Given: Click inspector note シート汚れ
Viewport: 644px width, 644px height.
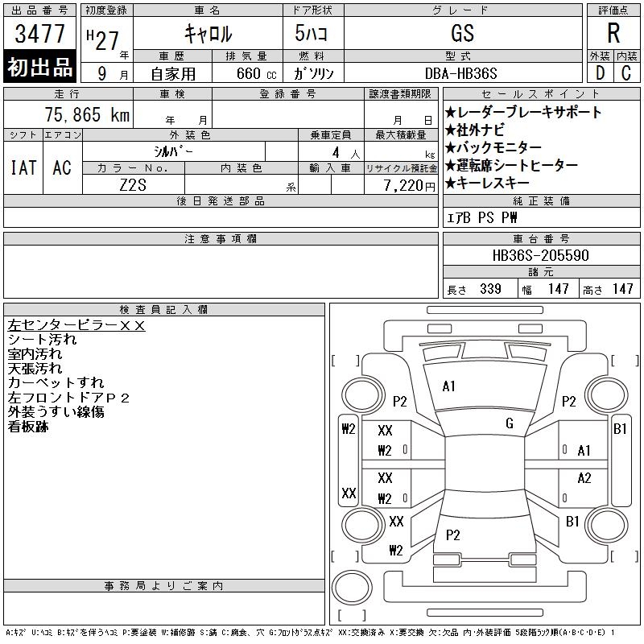Looking at the screenshot, I should [42, 340].
